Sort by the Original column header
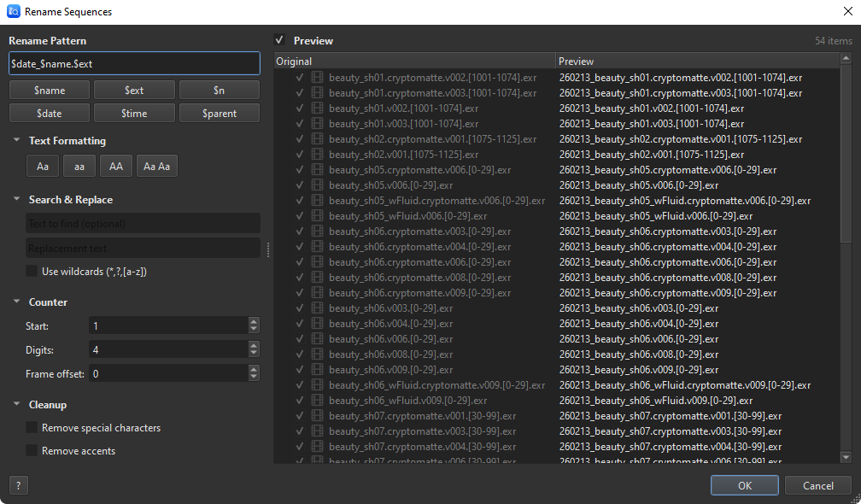The image size is (861, 504). 414,62
